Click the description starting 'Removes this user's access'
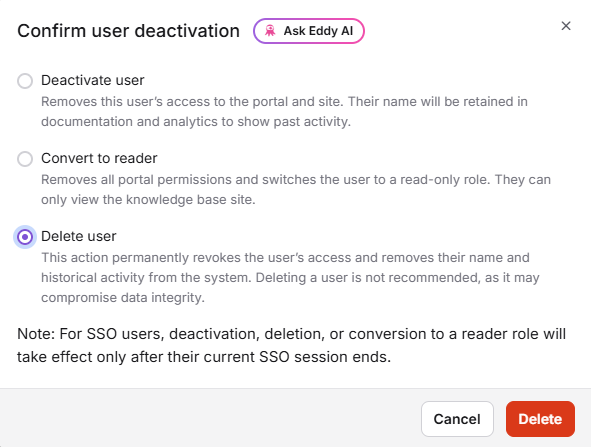This screenshot has height=447, width=591. point(284,112)
